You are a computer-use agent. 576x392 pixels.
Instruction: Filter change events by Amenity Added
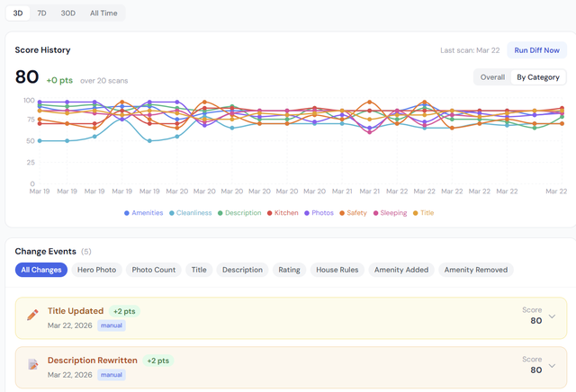[x=401, y=270]
